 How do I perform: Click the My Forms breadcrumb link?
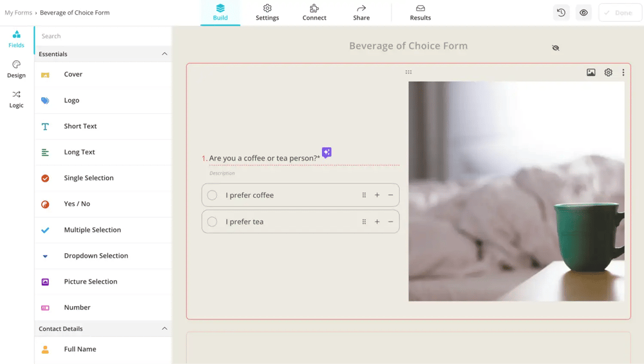pos(18,13)
